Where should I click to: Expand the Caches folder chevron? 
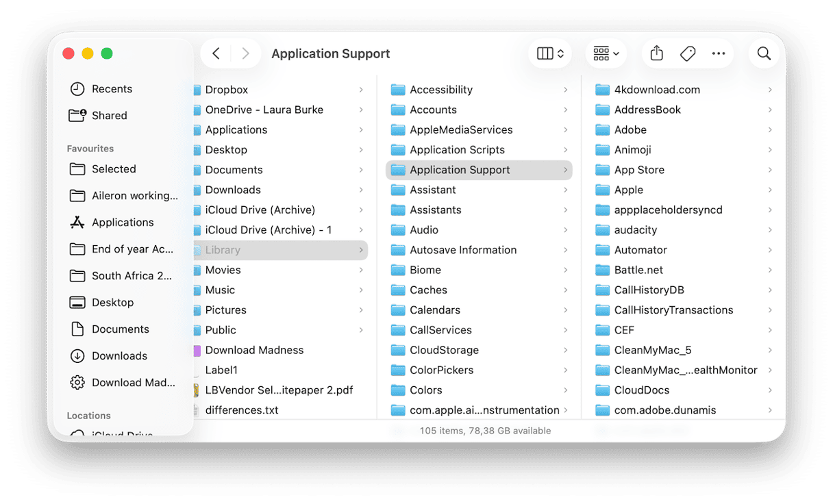[x=566, y=290]
